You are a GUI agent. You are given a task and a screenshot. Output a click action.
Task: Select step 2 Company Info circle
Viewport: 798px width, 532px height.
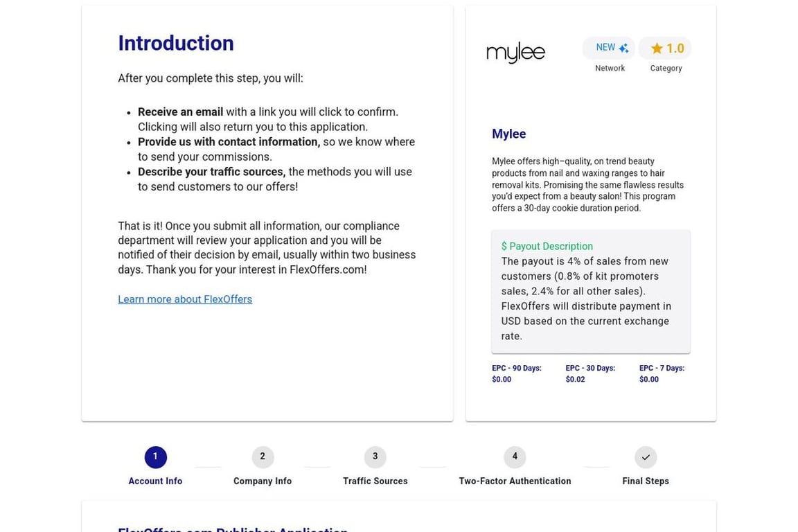(263, 456)
